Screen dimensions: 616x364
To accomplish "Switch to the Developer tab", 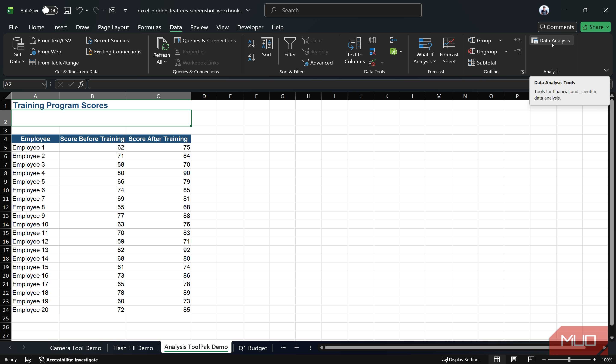I will [x=250, y=27].
